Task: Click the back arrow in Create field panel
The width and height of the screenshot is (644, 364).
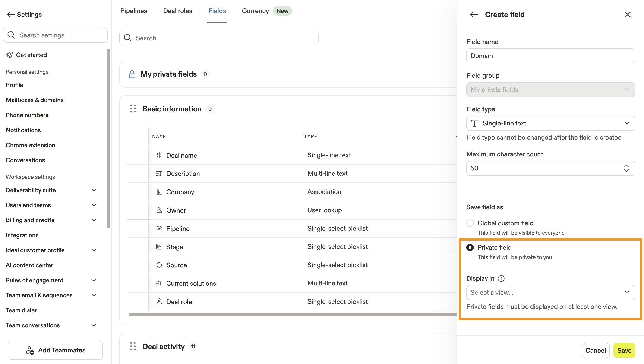Action: [x=474, y=15]
